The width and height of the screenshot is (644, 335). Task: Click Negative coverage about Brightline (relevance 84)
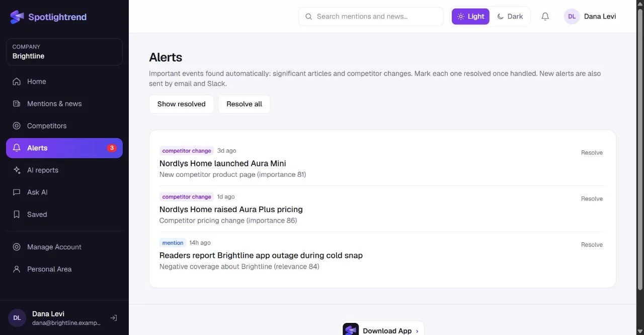[x=239, y=266]
